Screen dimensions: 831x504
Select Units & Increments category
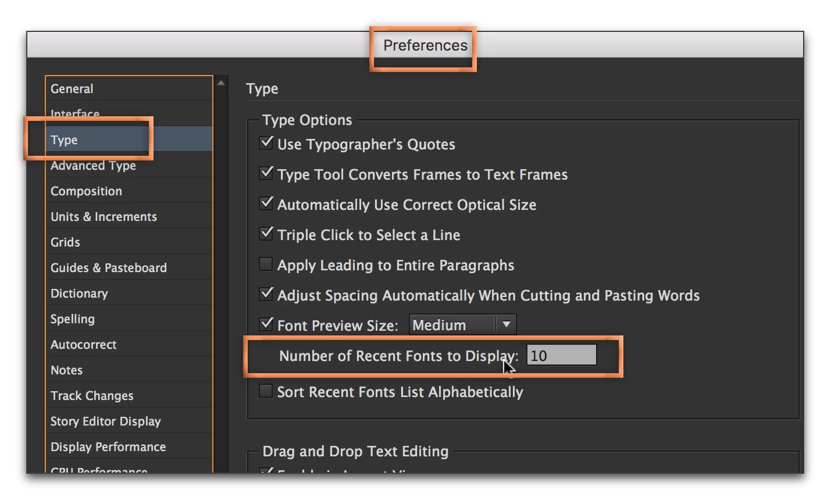tap(104, 217)
